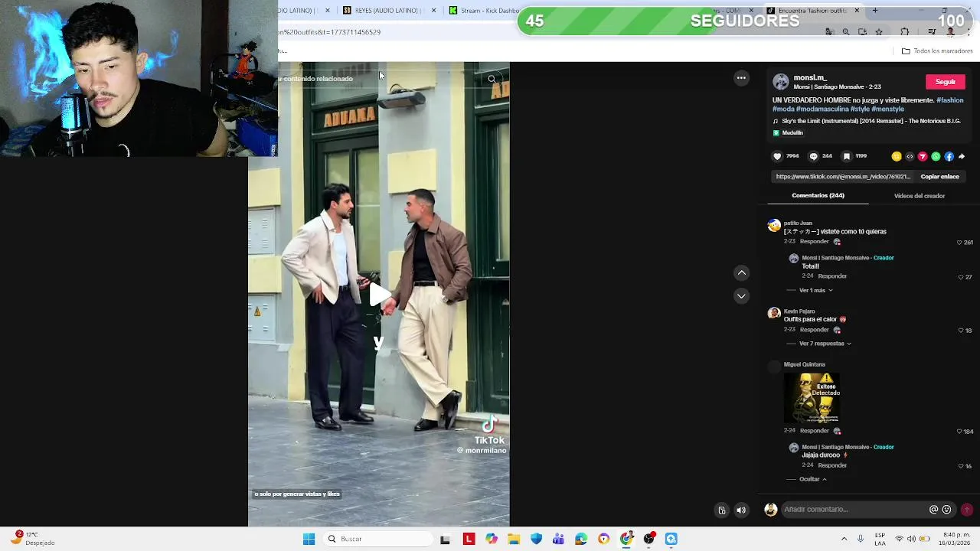The image size is (980, 551).
Task: Open the Todos los marcadores folder
Action: coord(937,51)
